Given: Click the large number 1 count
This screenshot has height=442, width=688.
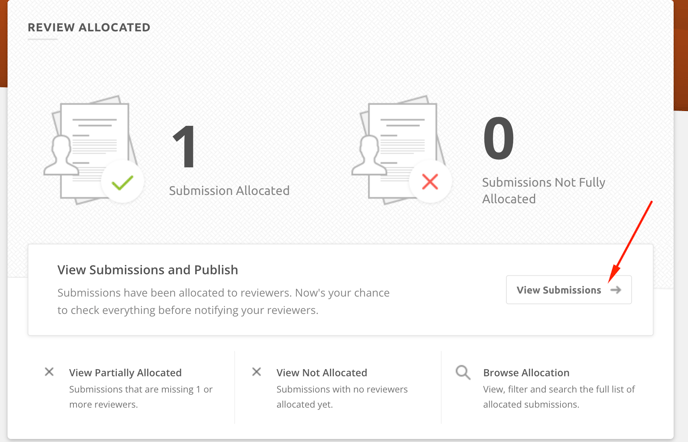Looking at the screenshot, I should pos(185,146).
